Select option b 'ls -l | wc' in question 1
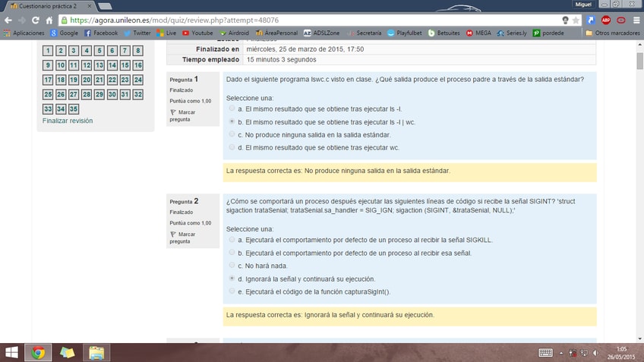Viewport: 644px width, 362px height. [x=232, y=121]
